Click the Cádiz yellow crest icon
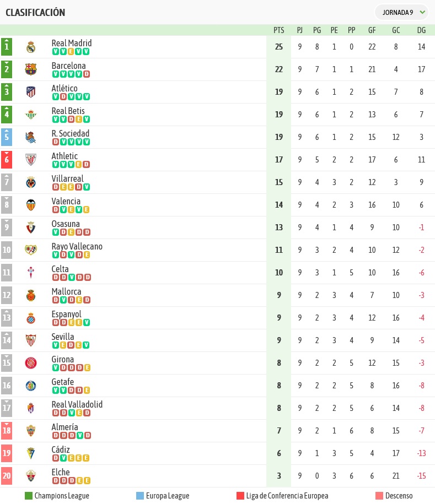This screenshot has width=435, height=504. tap(31, 453)
